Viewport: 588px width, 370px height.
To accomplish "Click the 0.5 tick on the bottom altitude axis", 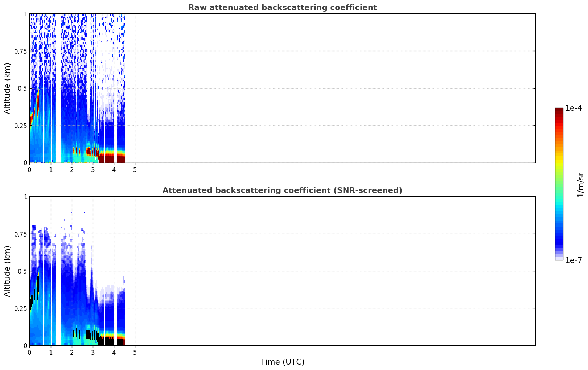I will (x=22, y=271).
